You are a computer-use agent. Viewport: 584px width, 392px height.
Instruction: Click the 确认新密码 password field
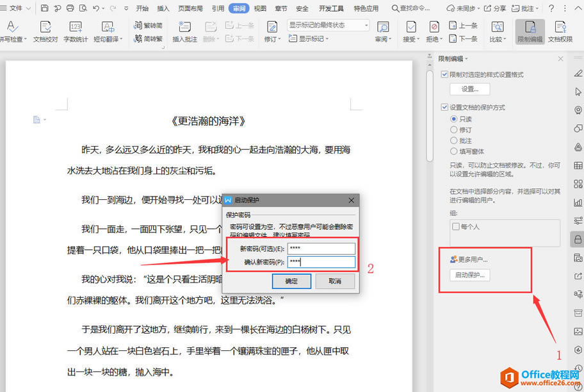[x=321, y=262]
